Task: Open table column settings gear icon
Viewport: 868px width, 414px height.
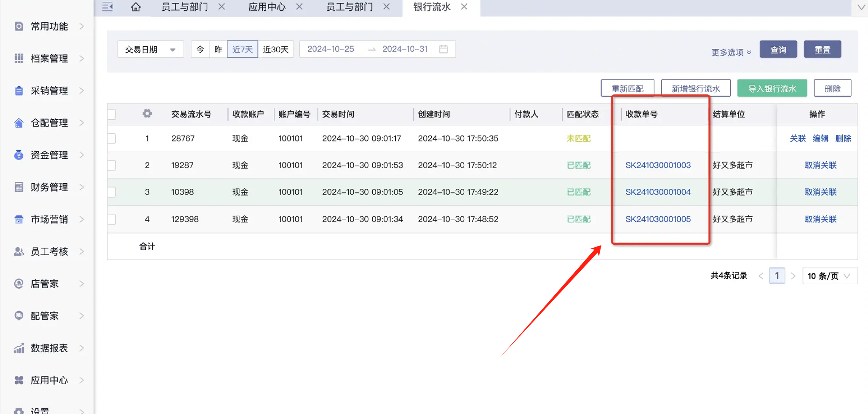Action: click(x=147, y=113)
